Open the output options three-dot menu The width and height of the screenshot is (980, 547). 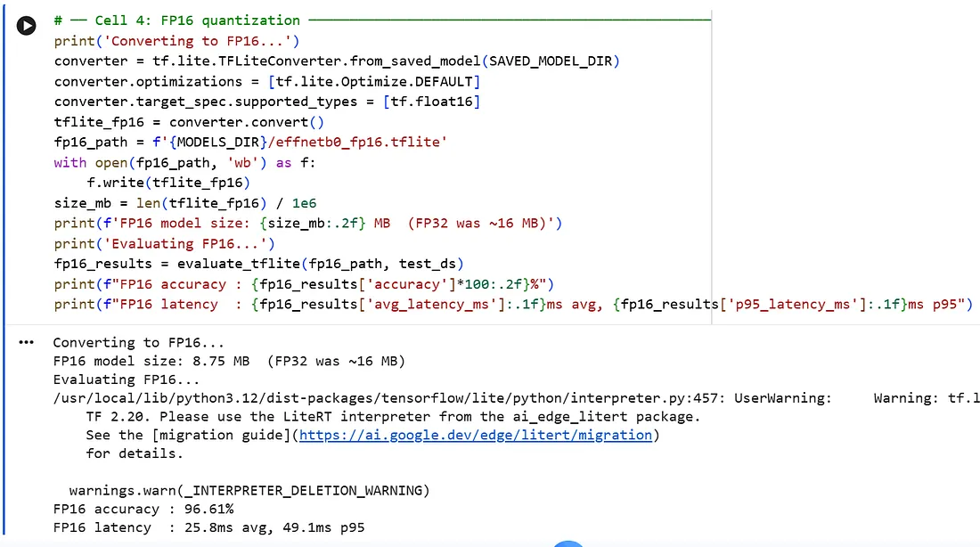click(26, 343)
